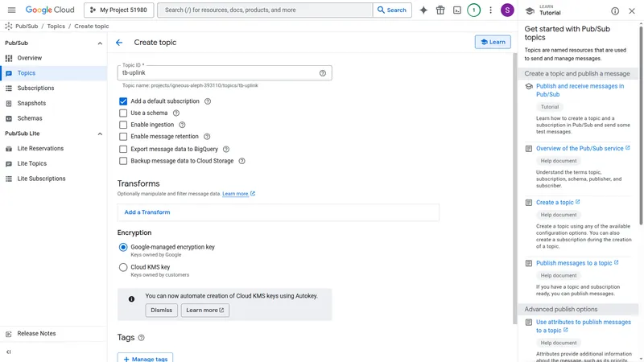Viewport: 644px width, 362px height.
Task: Go back using the arrow beside Create topic
Action: [119, 43]
